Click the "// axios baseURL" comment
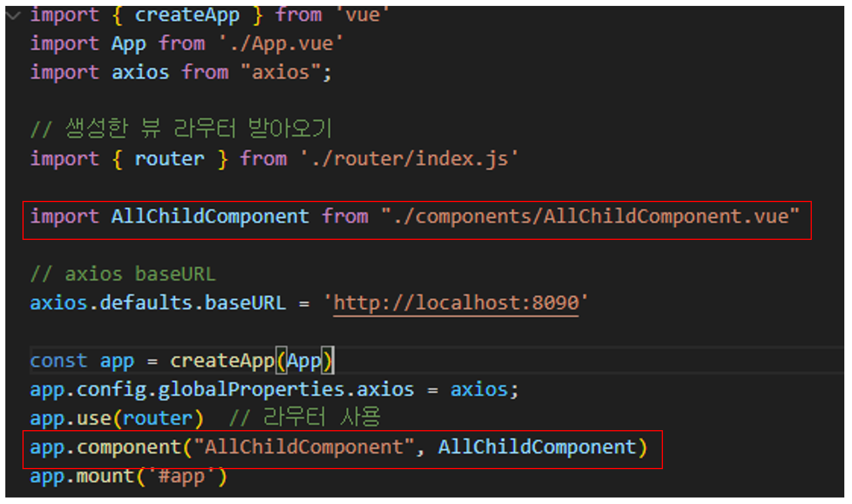 [x=123, y=275]
